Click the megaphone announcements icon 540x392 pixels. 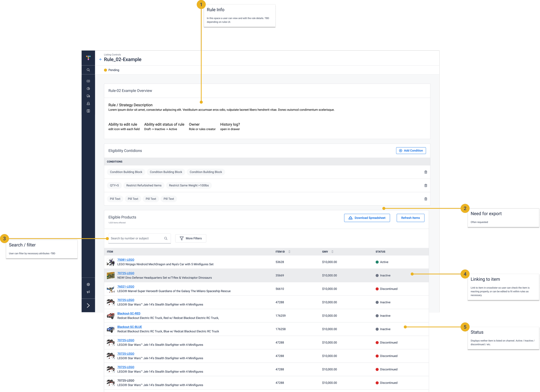[88, 292]
